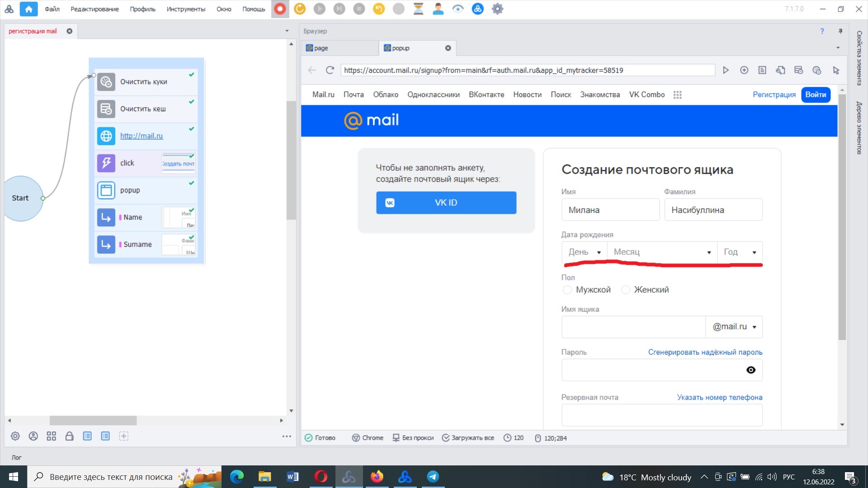Open the browser tabs list dropdown arrow
The width and height of the screenshot is (868, 488).
click(838, 48)
